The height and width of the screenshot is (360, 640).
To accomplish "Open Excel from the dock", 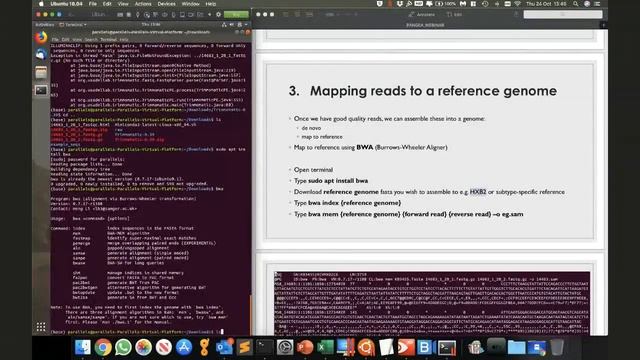I will (325, 347).
